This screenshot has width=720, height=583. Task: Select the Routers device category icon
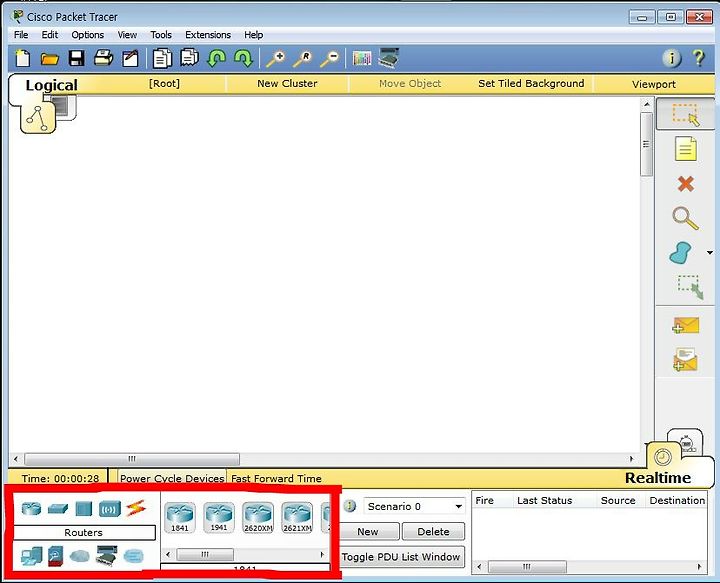pyautogui.click(x=31, y=508)
